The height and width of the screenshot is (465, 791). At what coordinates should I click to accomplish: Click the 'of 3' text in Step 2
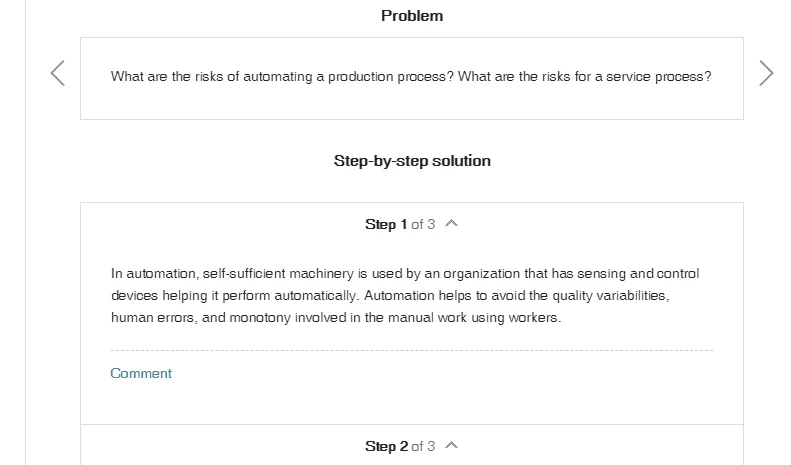[x=423, y=446]
